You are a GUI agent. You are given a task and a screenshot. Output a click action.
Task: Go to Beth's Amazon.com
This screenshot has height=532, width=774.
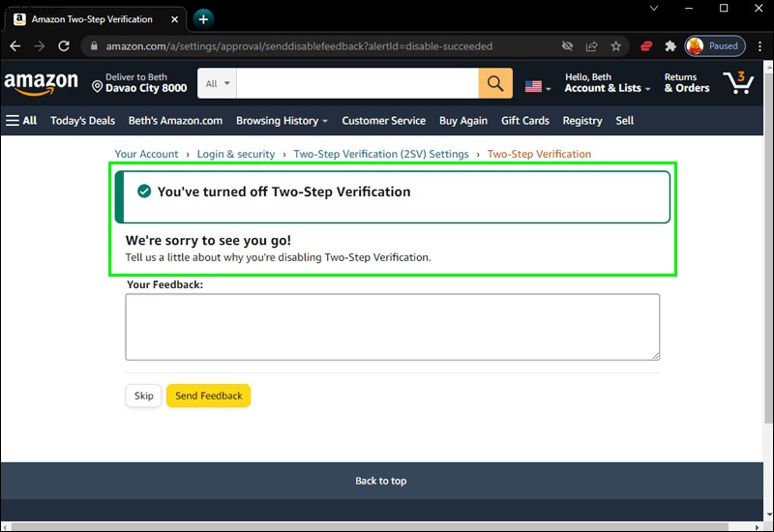pyautogui.click(x=175, y=121)
